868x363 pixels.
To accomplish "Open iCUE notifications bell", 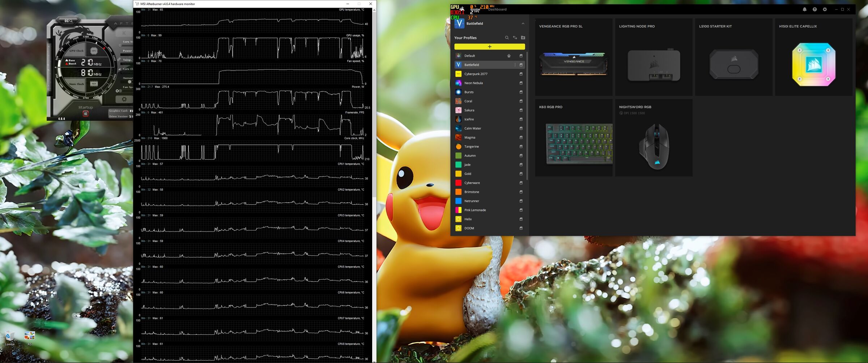I will click(x=804, y=9).
